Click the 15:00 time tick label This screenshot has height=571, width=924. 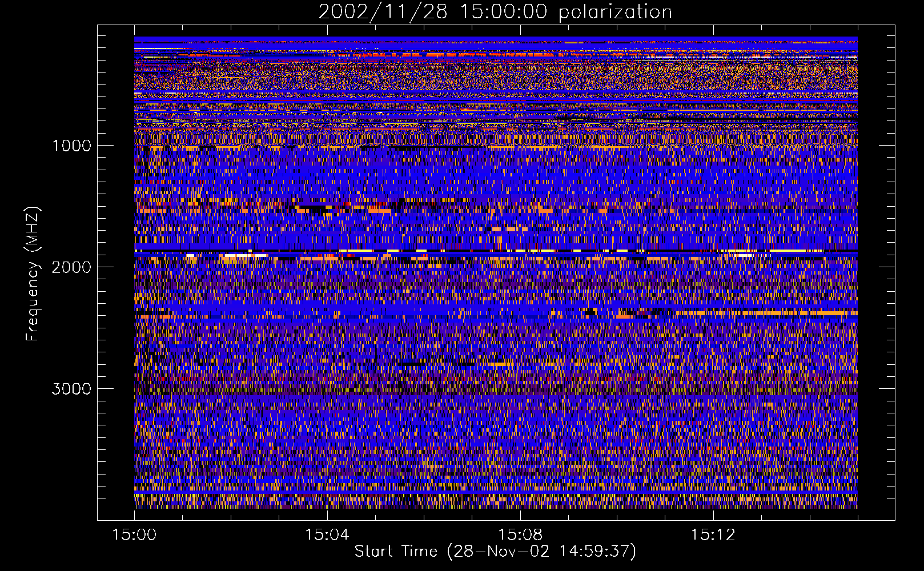pyautogui.click(x=134, y=535)
